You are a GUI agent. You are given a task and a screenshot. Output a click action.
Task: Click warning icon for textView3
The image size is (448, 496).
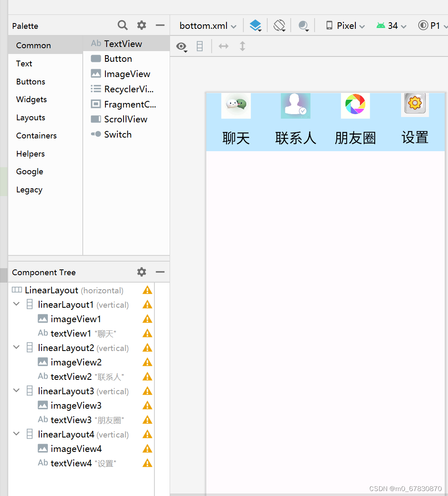coord(147,420)
